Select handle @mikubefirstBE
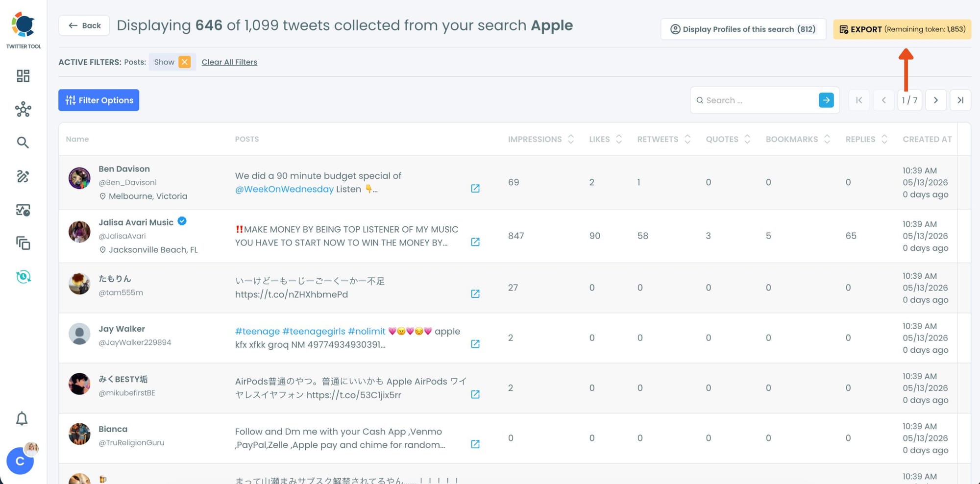Screen dimensions: 980x484 (127, 393)
